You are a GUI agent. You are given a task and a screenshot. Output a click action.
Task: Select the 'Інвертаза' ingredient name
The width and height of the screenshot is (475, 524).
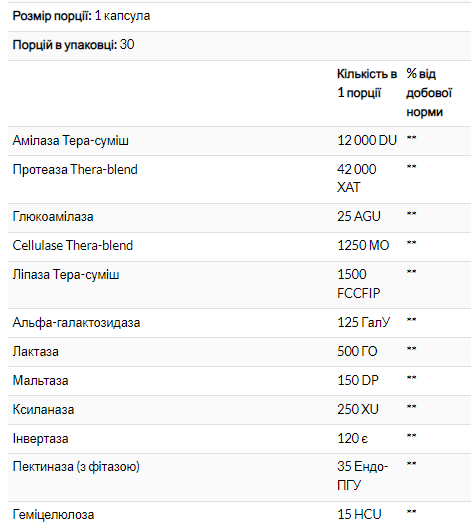point(40,439)
